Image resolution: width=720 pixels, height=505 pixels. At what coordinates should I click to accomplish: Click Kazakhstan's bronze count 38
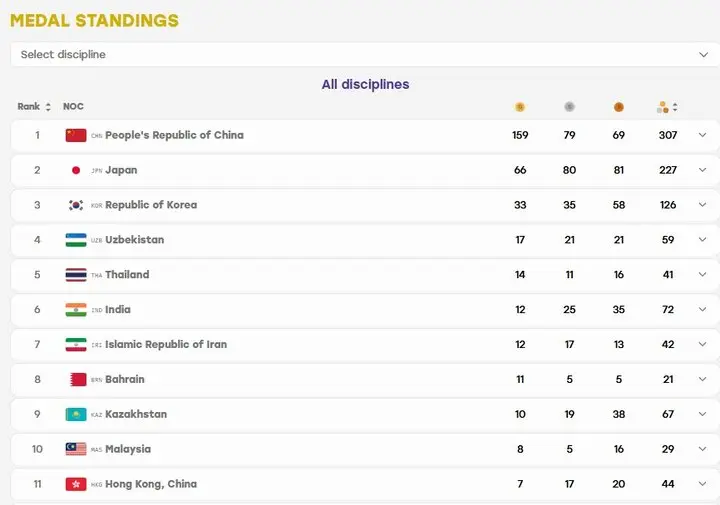click(x=619, y=414)
